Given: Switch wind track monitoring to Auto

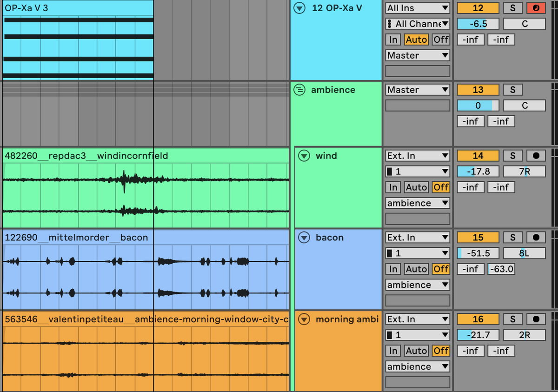Looking at the screenshot, I should click(x=416, y=187).
